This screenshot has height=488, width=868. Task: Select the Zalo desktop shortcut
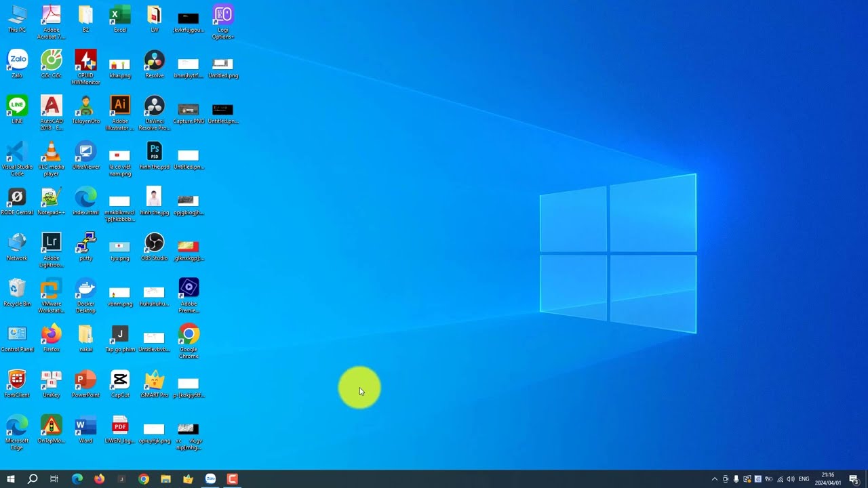(x=17, y=64)
